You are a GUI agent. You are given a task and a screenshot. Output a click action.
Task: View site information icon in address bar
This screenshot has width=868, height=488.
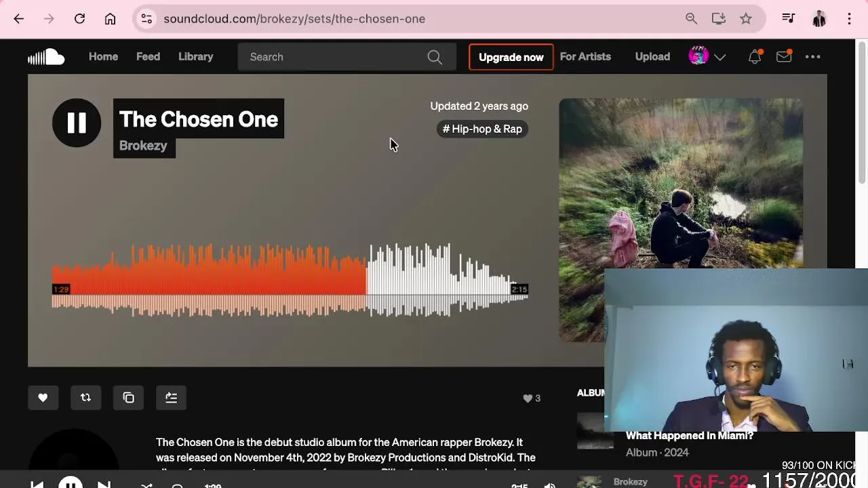pyautogui.click(x=146, y=19)
